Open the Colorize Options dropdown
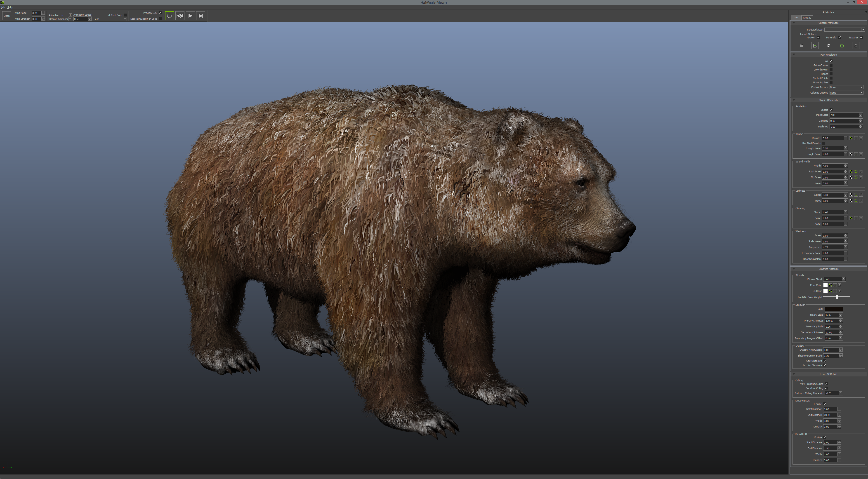The image size is (868, 479). pos(846,93)
